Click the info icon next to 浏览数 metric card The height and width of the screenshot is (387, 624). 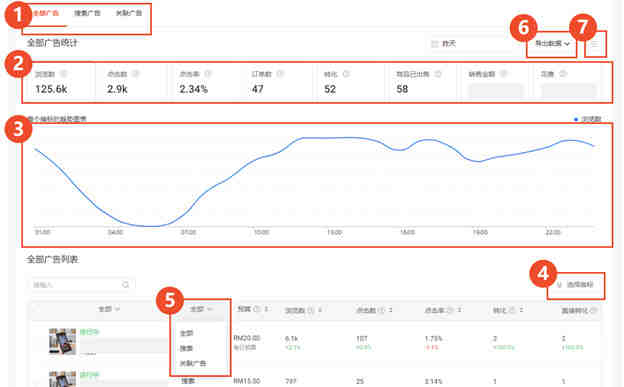(64, 74)
